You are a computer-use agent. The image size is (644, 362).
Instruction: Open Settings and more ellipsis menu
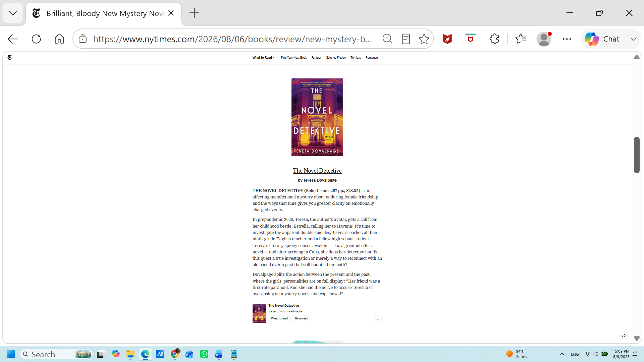click(x=567, y=39)
